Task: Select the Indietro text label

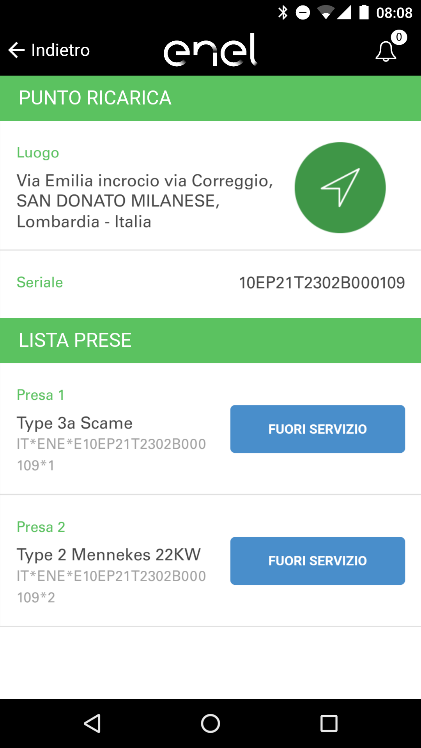Action: (60, 50)
